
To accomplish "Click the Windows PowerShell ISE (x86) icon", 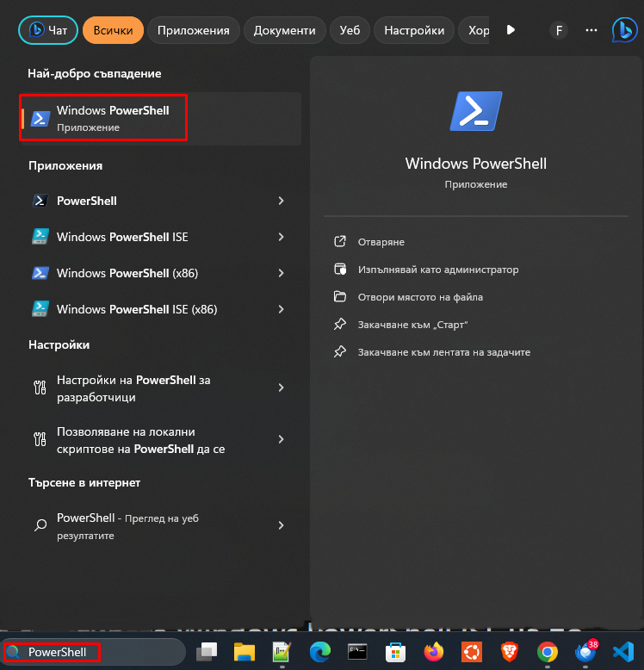I will [40, 309].
